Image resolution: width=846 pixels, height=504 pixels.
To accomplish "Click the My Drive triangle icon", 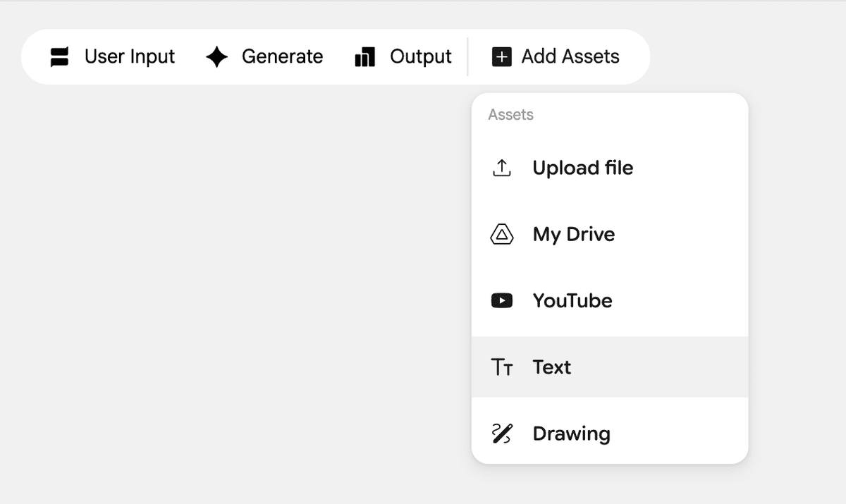I will pos(501,234).
